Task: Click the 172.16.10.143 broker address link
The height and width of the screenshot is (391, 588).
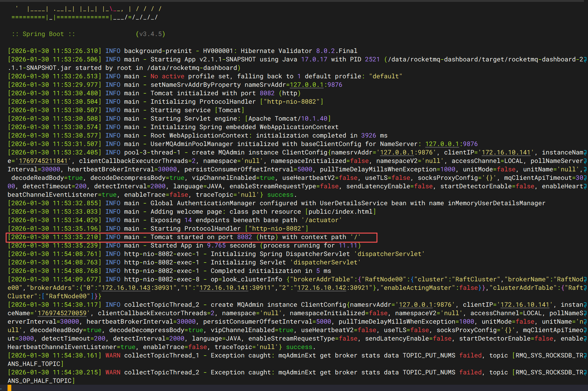Action: (x=126, y=288)
